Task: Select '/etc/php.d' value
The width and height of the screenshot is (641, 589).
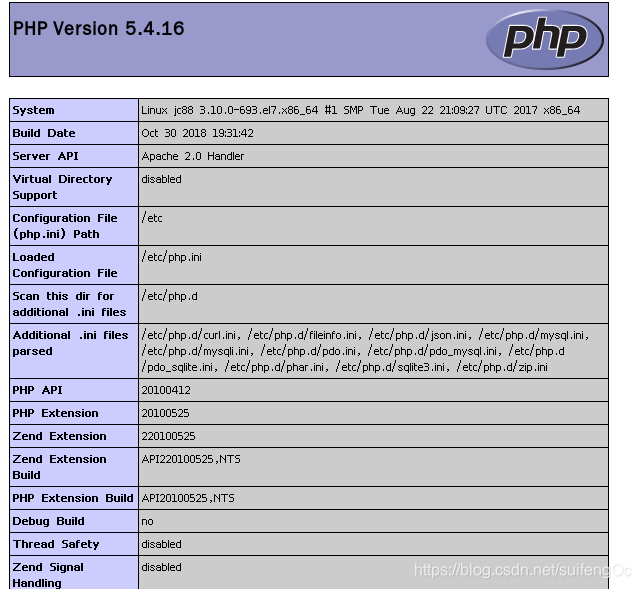Action: tap(170, 296)
